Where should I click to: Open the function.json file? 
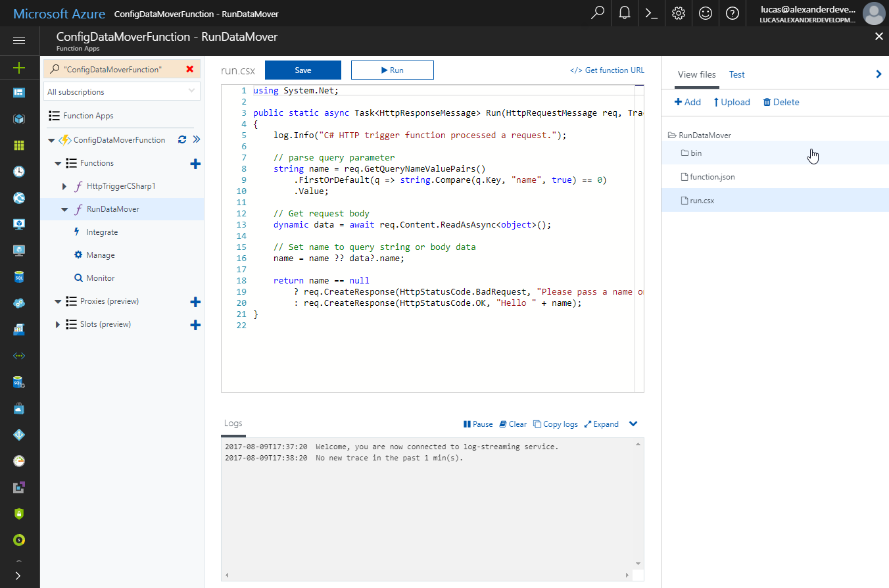point(775,177)
